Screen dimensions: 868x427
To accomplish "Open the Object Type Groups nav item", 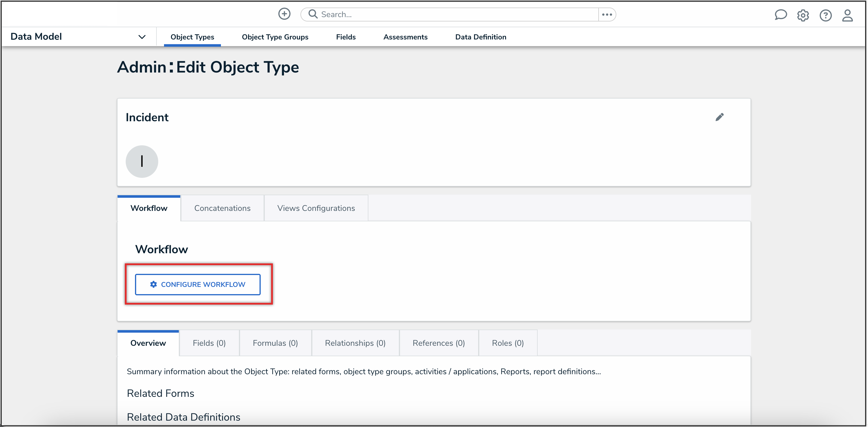I will [x=275, y=37].
